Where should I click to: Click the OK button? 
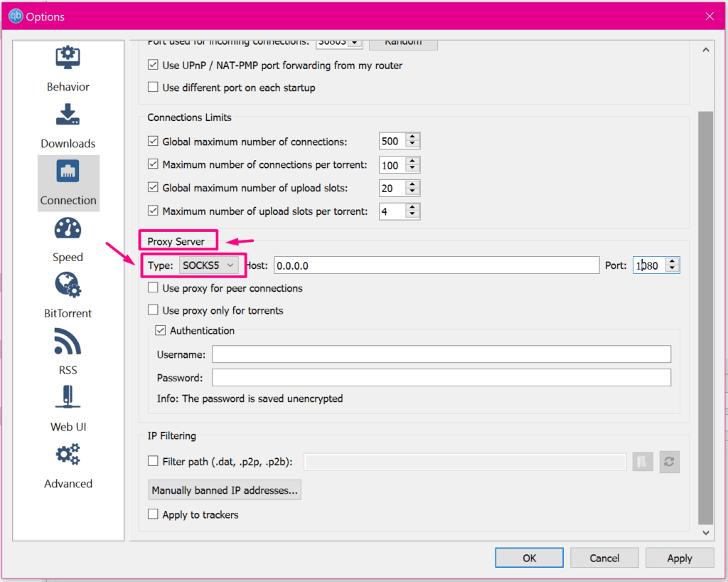pyautogui.click(x=529, y=558)
